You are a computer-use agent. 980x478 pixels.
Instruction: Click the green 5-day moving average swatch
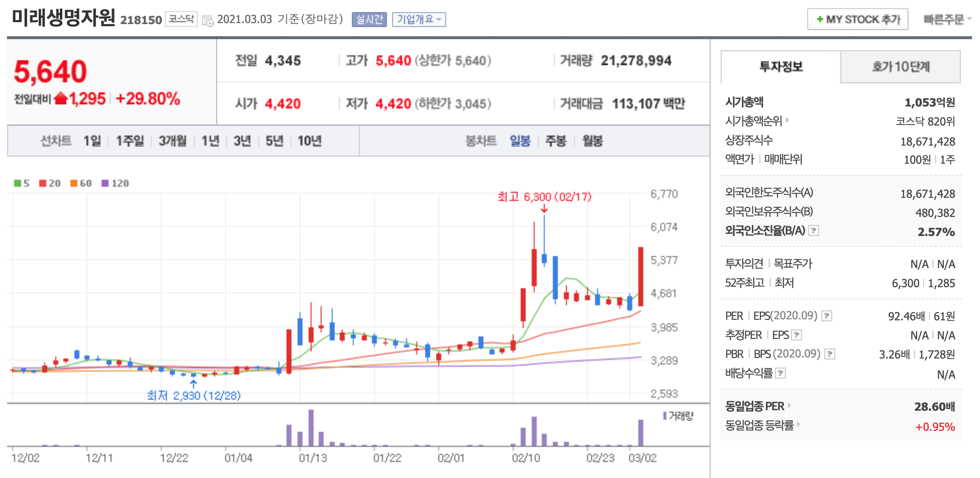(x=18, y=183)
